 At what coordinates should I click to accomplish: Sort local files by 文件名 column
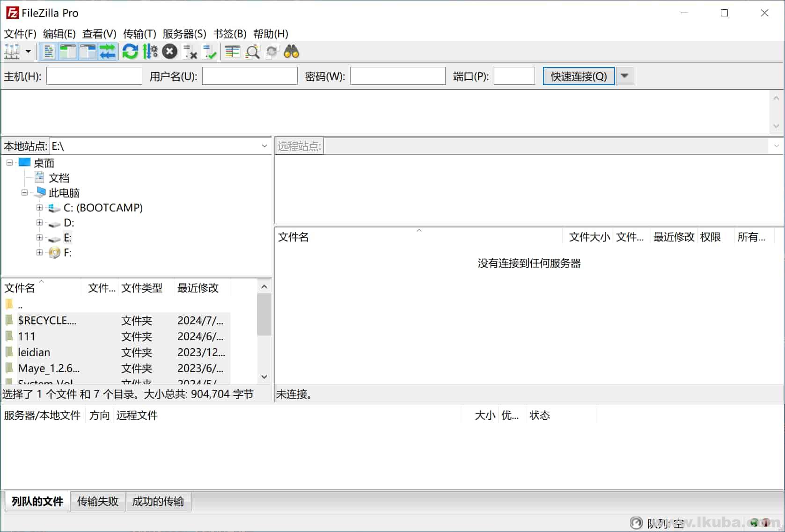point(42,288)
